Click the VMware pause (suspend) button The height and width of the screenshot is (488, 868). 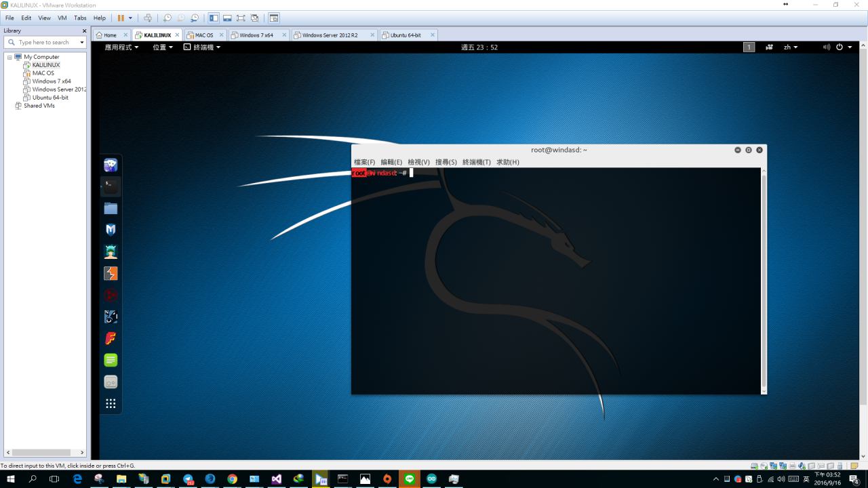(121, 18)
